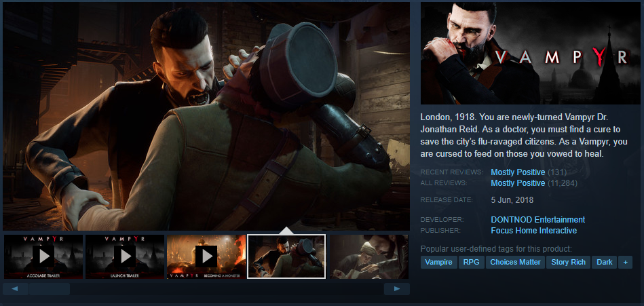Click the right arrow of the media strip

click(397, 289)
